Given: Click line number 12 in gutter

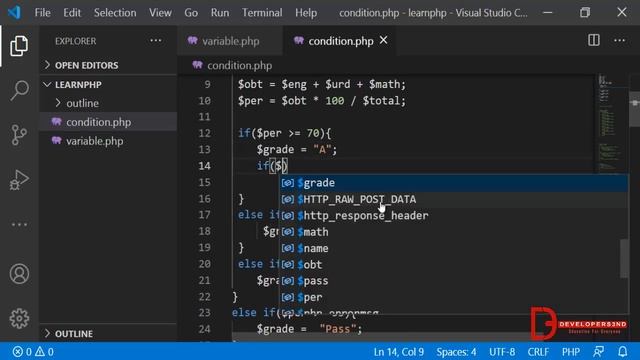Looking at the screenshot, I should 204,133.
